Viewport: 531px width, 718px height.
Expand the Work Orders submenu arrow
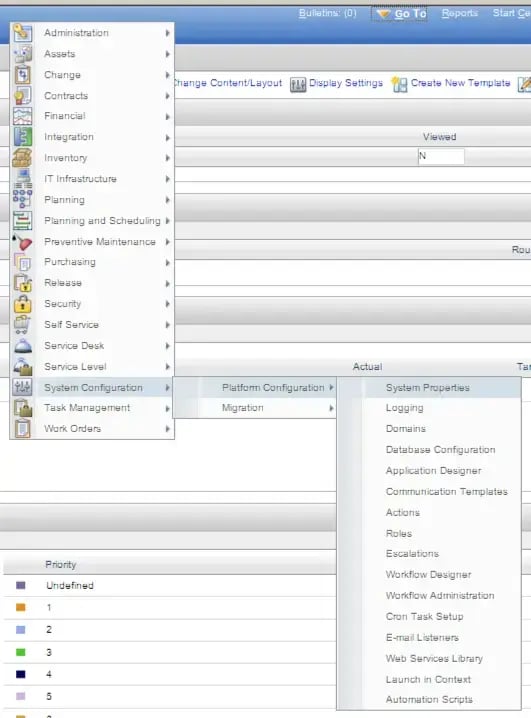tap(168, 429)
